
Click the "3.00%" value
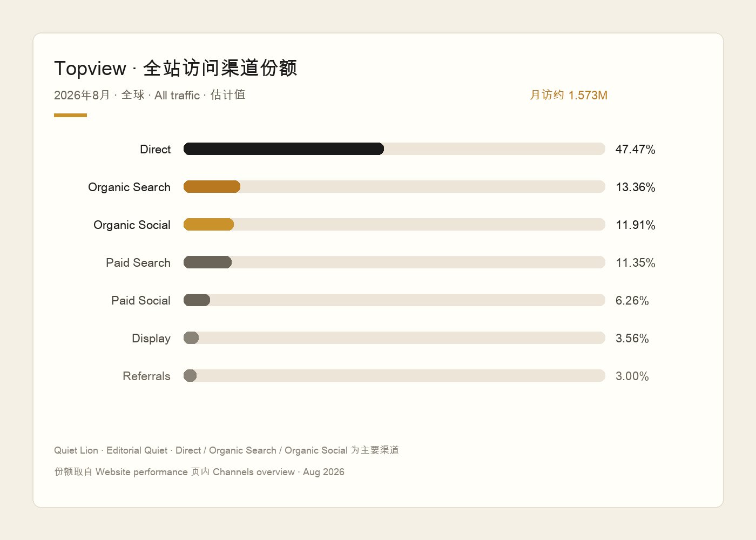click(632, 376)
